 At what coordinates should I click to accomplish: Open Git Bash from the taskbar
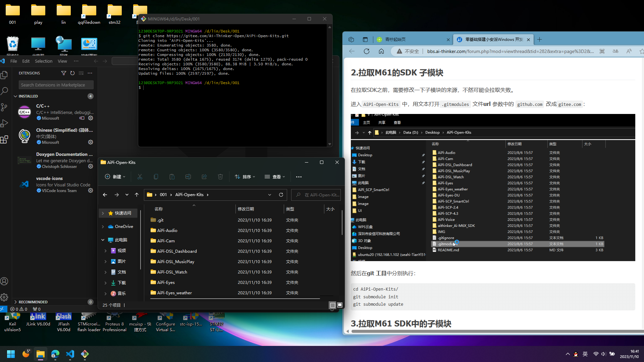point(85,354)
